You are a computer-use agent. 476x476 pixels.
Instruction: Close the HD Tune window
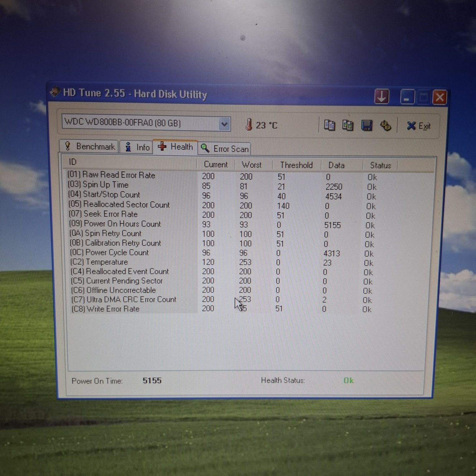(440, 98)
